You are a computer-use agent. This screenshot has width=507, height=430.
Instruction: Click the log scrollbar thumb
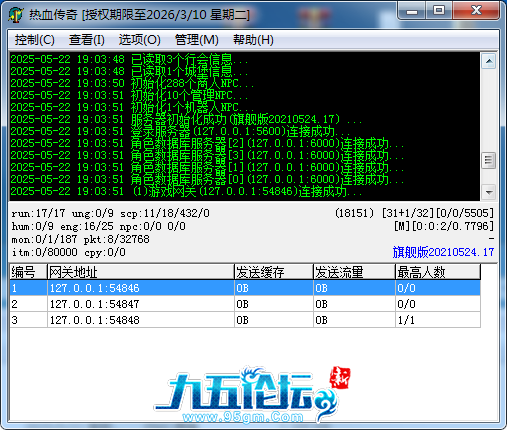pos(489,160)
